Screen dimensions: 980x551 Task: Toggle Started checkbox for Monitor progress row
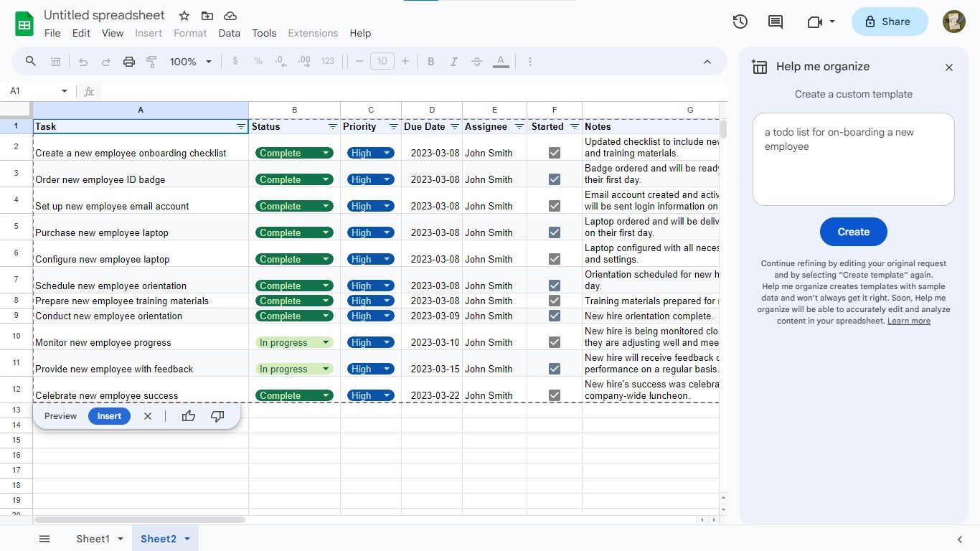pyautogui.click(x=555, y=342)
